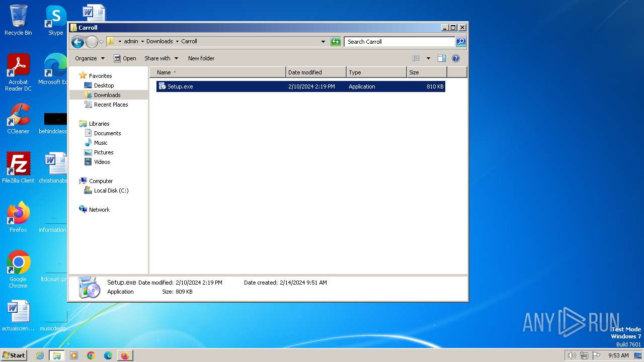
Task: Open recent pages dropdown beside Forward arrow
Action: [x=101, y=42]
